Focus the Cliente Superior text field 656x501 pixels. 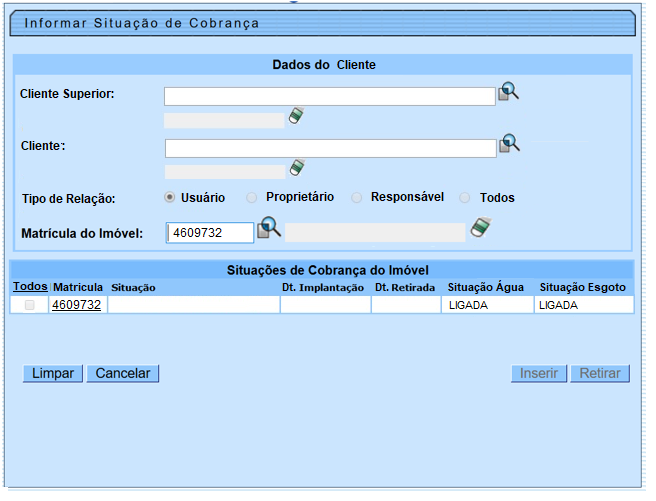[x=330, y=96]
